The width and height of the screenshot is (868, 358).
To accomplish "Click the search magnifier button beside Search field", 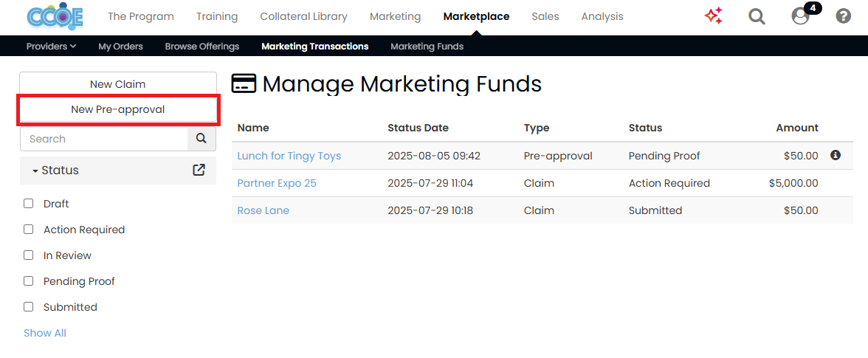I will pyautogui.click(x=201, y=138).
